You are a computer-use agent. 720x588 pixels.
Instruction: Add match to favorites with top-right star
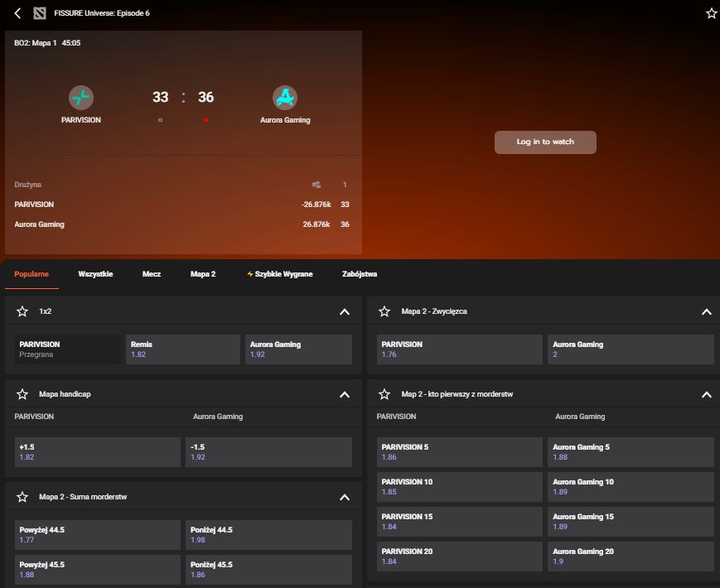pos(711,13)
